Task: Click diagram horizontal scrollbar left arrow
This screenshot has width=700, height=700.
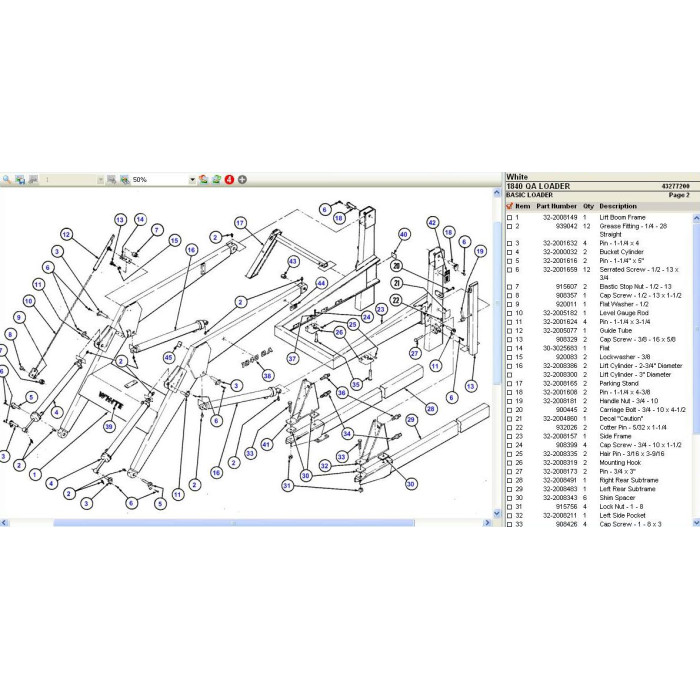Action: 4,522
